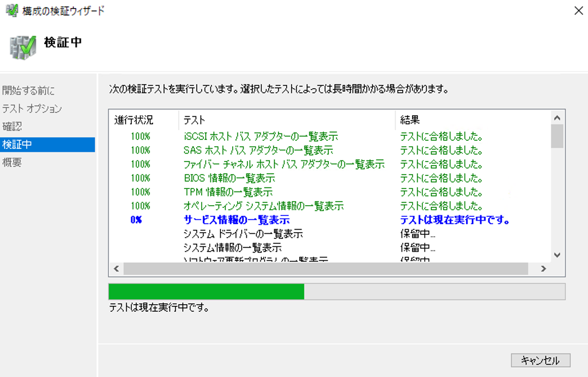The width and height of the screenshot is (588, 377).
Task: Select the 開始する前に step in sidebar
Action: pyautogui.click(x=29, y=91)
